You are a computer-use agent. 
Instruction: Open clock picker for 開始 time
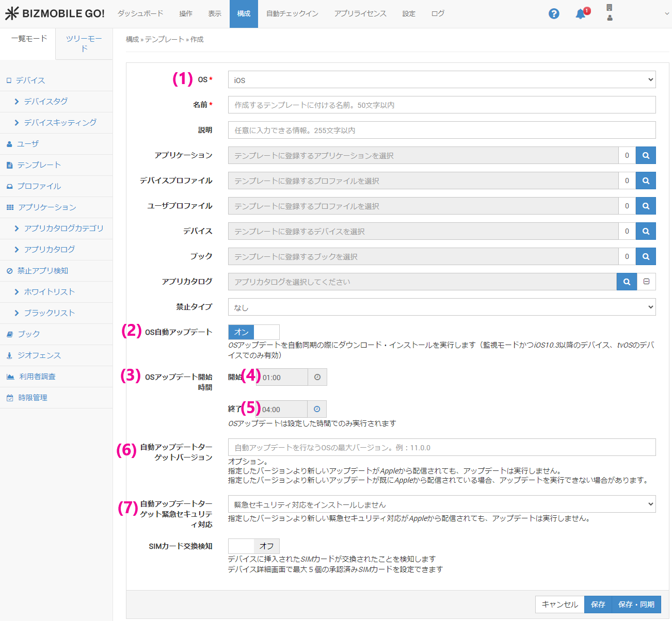pyautogui.click(x=317, y=377)
